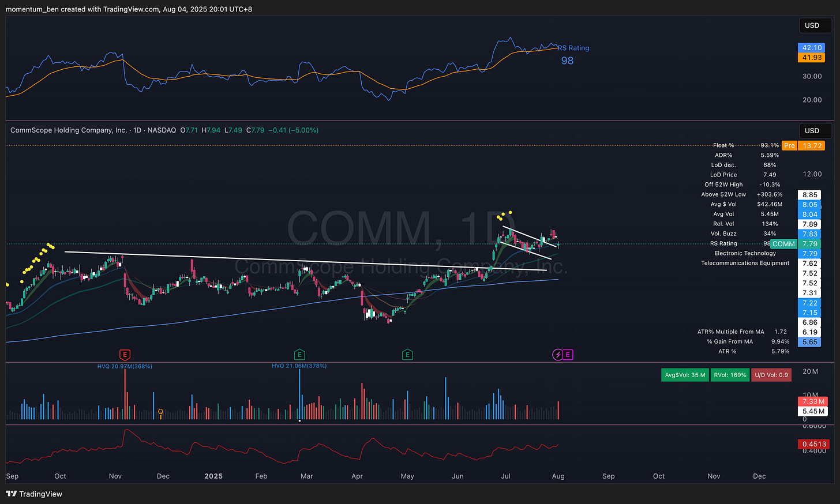
Task: Click the ATR % 5.79% stats row
Action: click(x=753, y=351)
